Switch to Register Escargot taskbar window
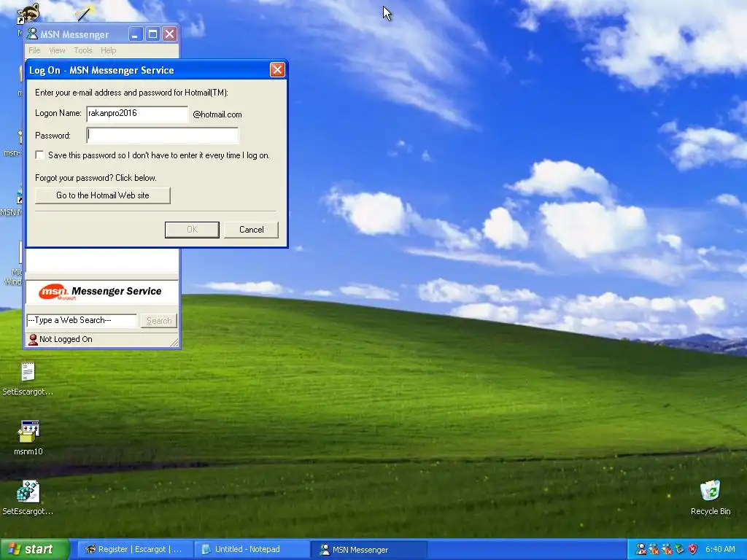 point(135,550)
